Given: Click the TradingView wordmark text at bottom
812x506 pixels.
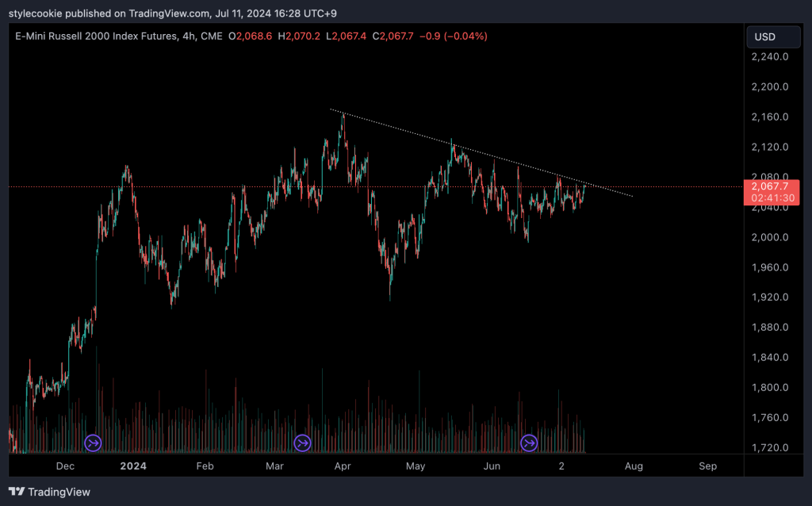Looking at the screenshot, I should click(x=59, y=492).
